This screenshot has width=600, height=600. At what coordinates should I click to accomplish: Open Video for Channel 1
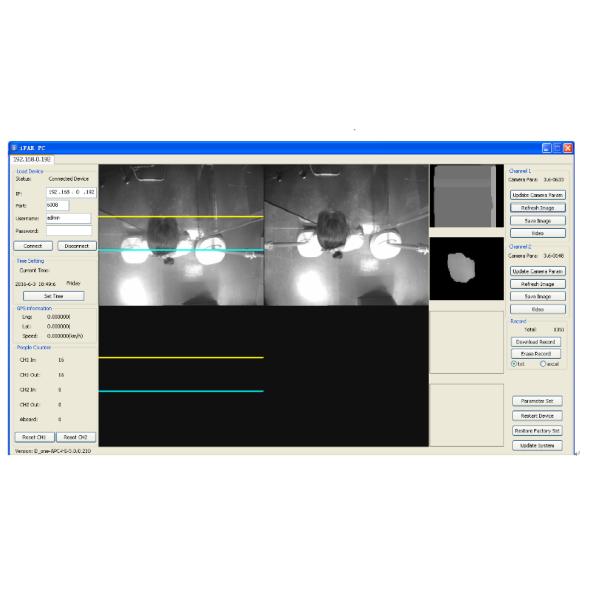[x=538, y=232]
